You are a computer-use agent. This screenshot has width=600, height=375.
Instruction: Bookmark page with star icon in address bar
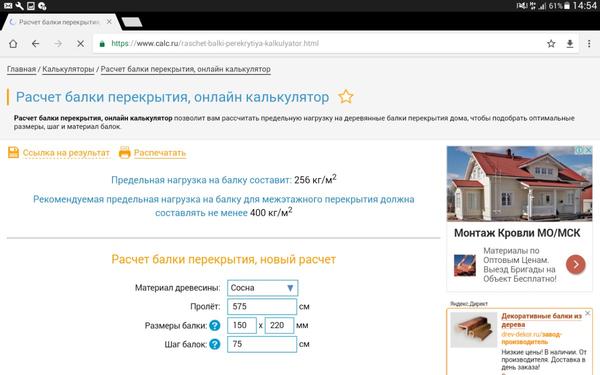coord(551,44)
